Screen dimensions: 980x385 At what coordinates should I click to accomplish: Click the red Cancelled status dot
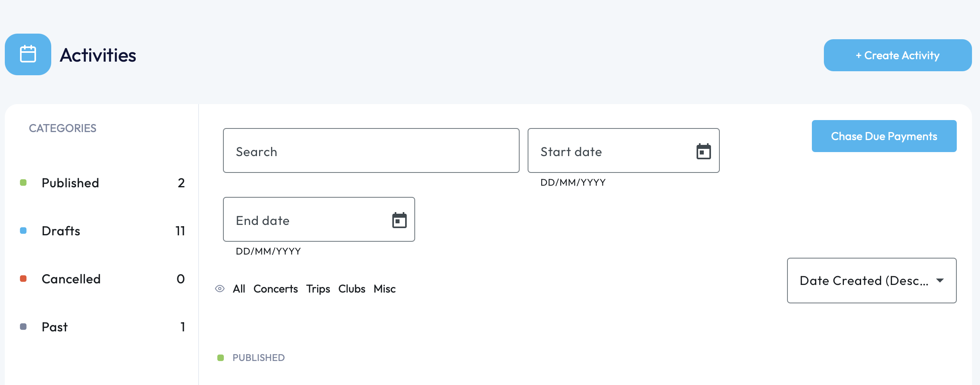(23, 279)
